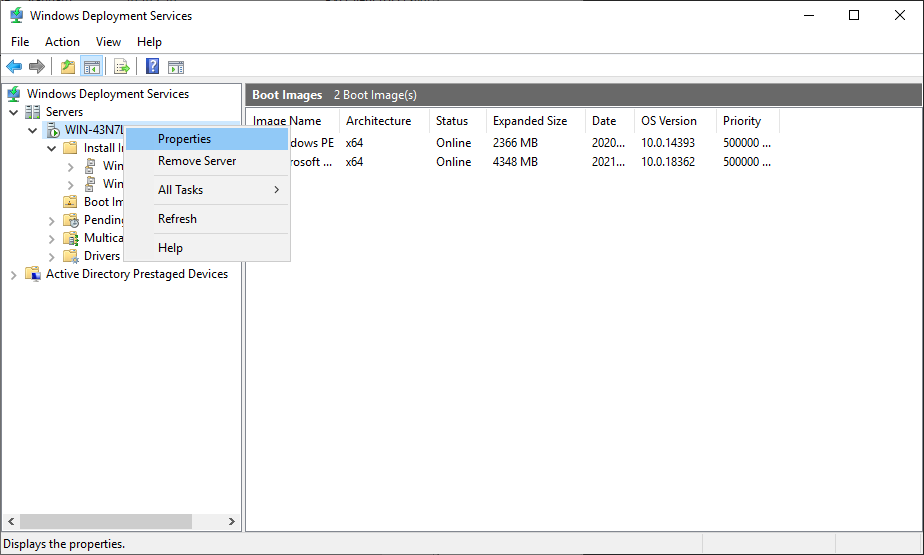Click the Boot Images folder icon
This screenshot has width=924, height=555.
coord(70,202)
